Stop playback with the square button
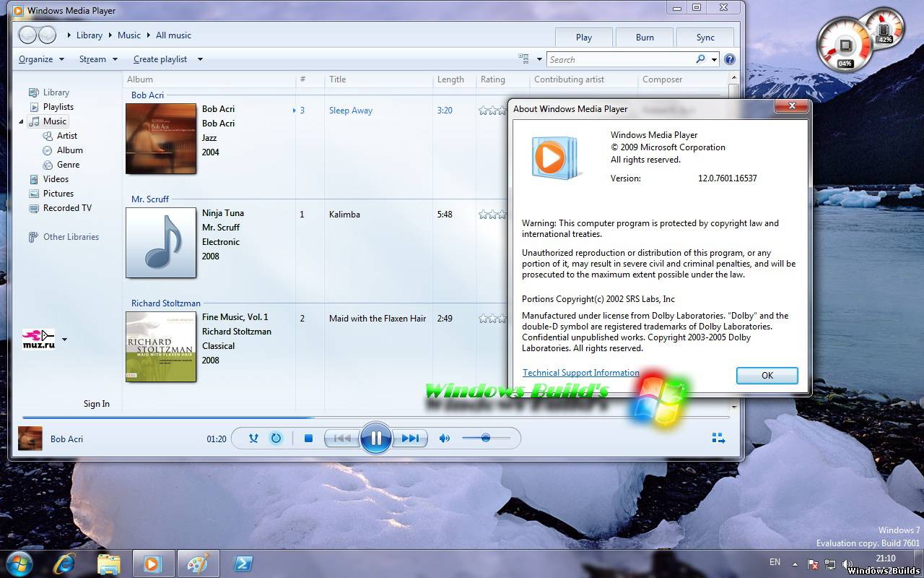 (308, 438)
